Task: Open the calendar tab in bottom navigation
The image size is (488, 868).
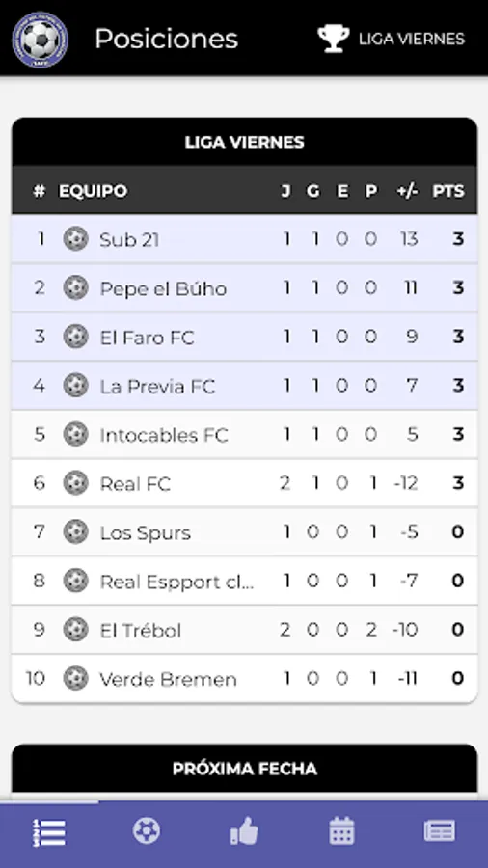Action: click(341, 831)
